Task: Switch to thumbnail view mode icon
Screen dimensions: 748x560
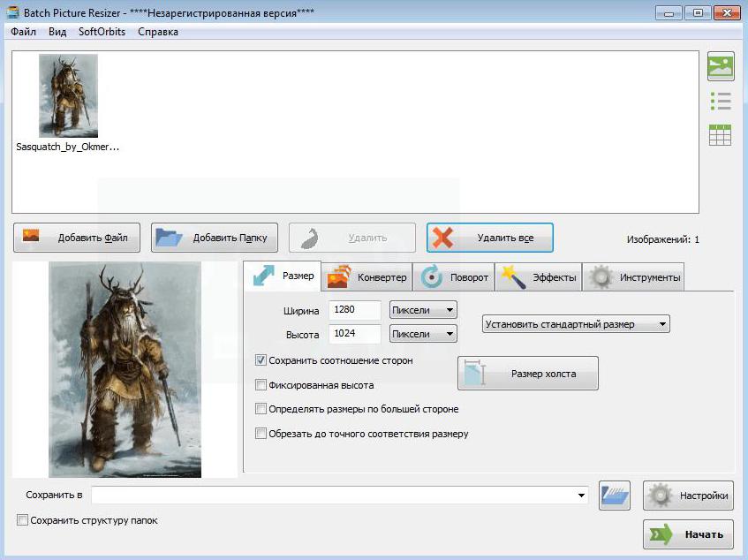Action: tap(721, 66)
